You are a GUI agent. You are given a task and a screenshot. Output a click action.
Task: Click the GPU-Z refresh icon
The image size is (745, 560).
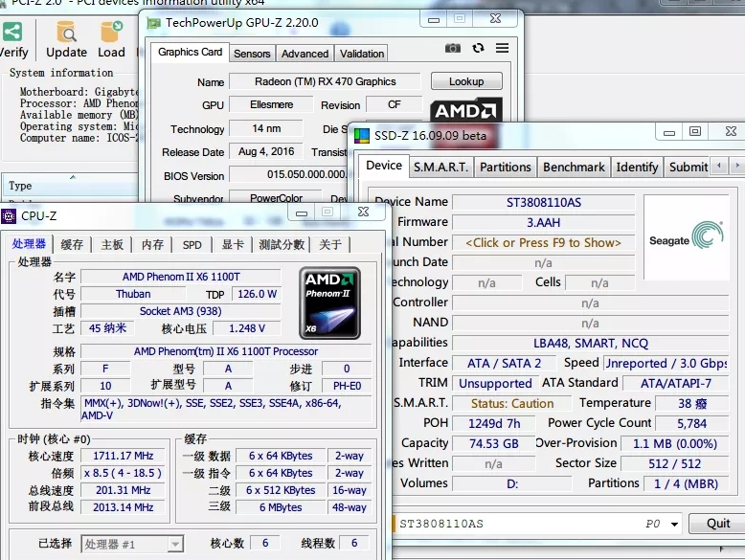click(x=478, y=49)
